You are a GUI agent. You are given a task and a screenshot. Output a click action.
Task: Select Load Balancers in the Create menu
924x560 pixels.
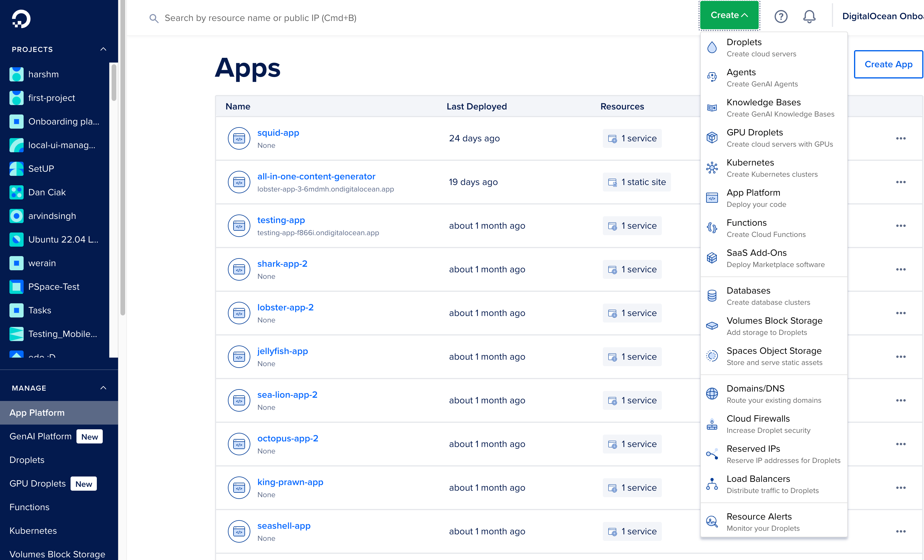774,484
